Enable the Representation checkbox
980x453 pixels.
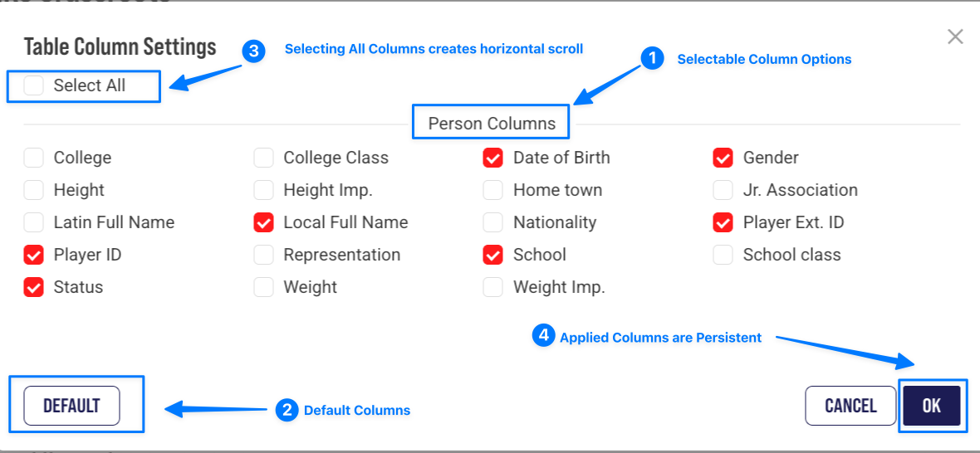point(264,255)
